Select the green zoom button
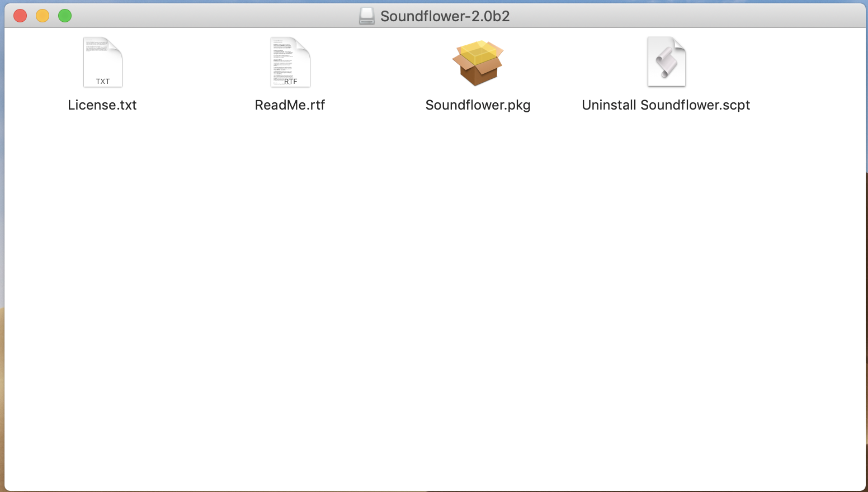Screen dimensions: 868x492 pyautogui.click(x=65, y=16)
